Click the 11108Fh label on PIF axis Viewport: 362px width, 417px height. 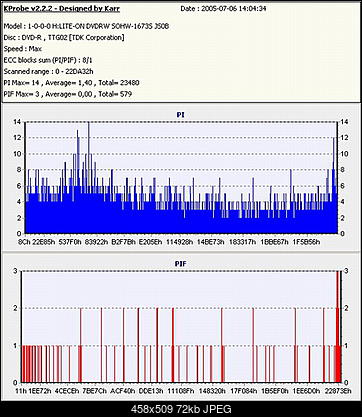point(181,391)
